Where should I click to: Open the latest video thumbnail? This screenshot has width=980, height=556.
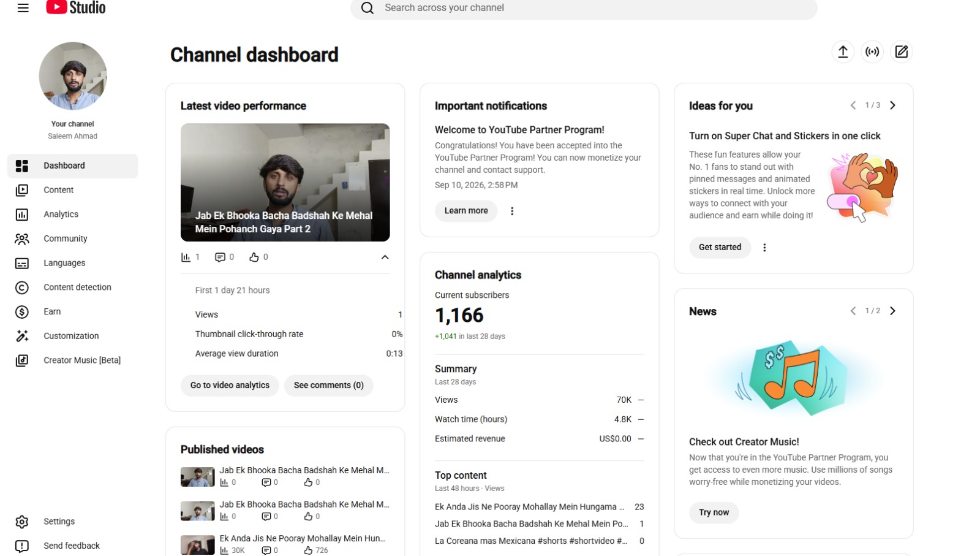point(285,182)
